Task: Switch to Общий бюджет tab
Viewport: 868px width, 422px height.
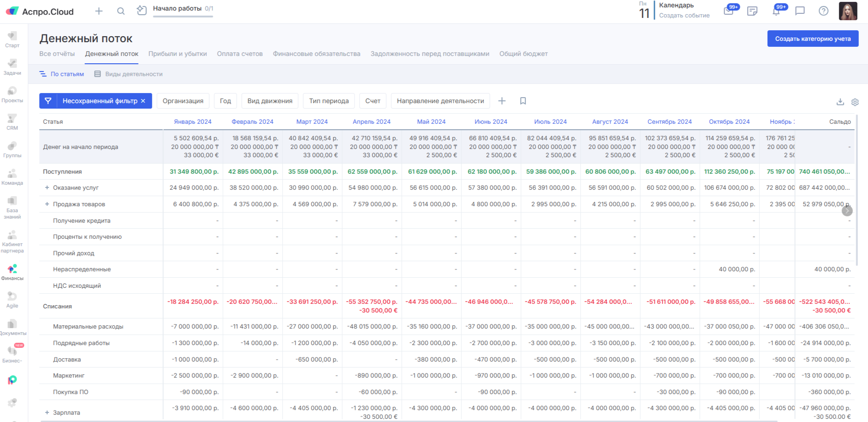Action: (523, 54)
